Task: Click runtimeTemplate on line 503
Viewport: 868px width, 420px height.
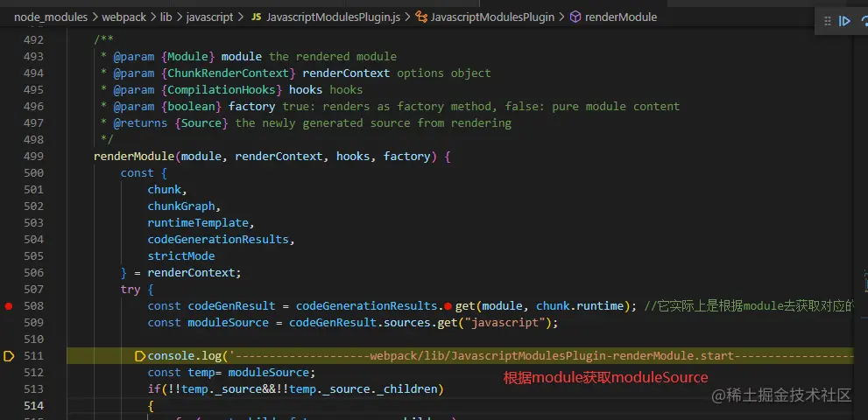Action: coord(198,223)
